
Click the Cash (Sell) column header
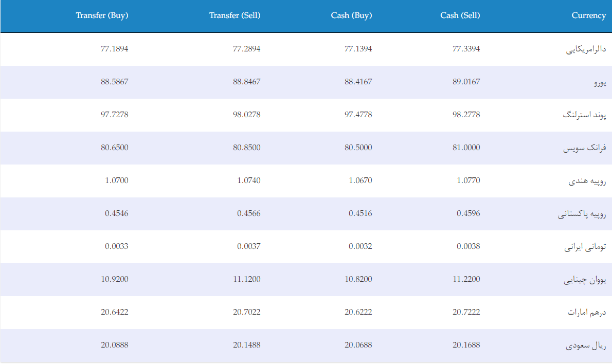[x=460, y=15]
